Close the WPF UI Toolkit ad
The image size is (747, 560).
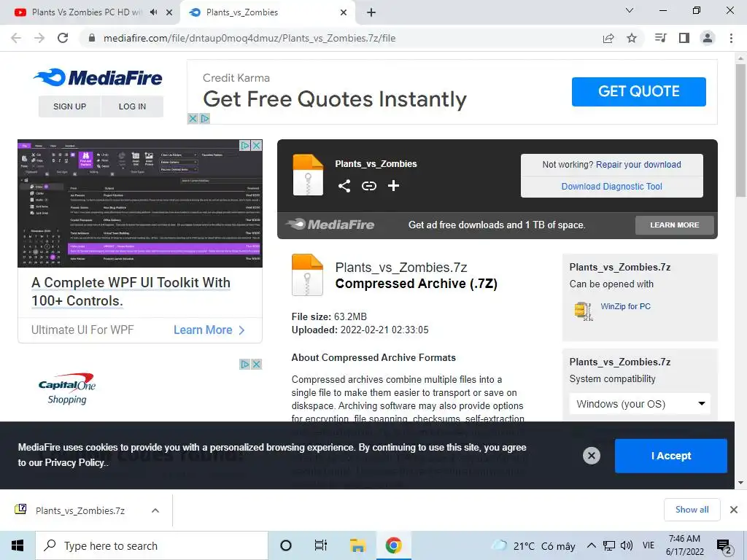pos(256,145)
